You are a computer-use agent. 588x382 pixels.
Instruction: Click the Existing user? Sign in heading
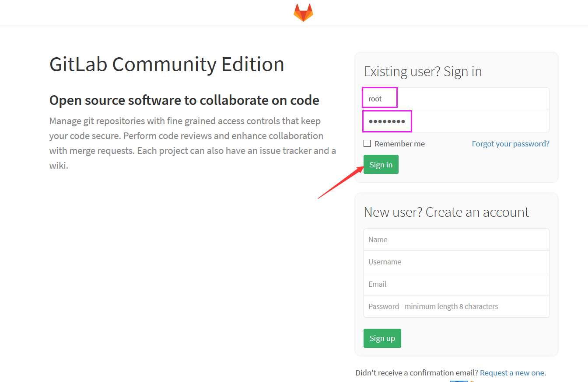tap(423, 71)
